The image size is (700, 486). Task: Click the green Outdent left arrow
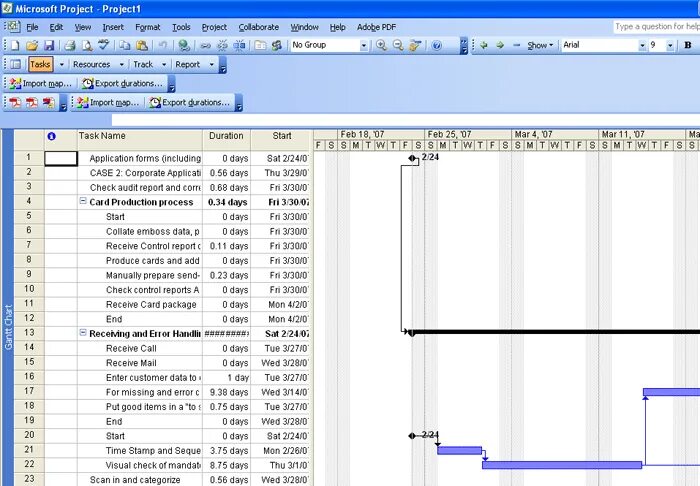(x=483, y=45)
